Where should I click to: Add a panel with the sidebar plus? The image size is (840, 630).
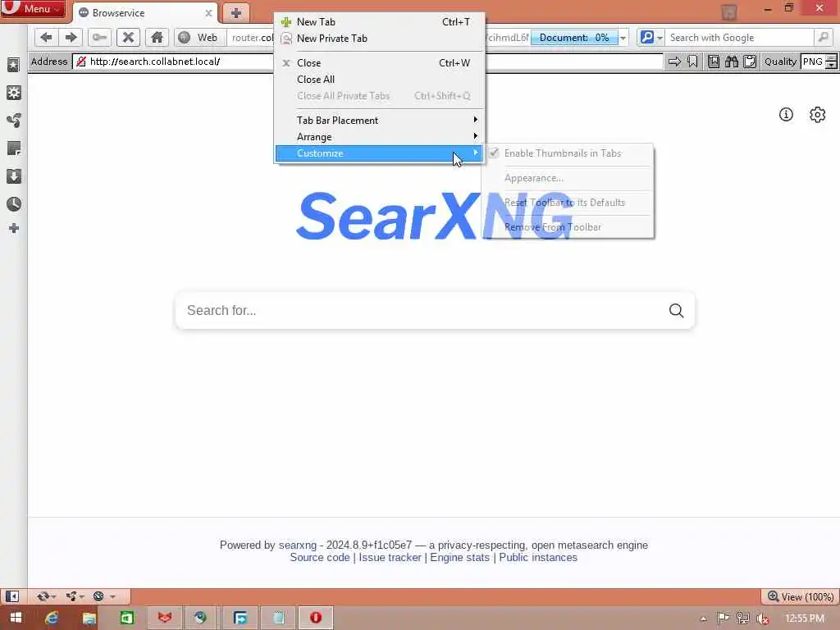(x=13, y=228)
